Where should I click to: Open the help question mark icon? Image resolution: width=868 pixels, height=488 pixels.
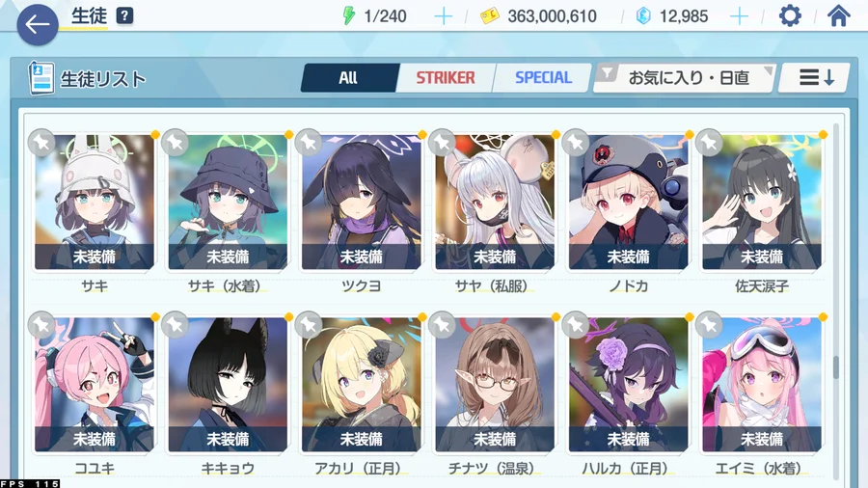point(124,15)
